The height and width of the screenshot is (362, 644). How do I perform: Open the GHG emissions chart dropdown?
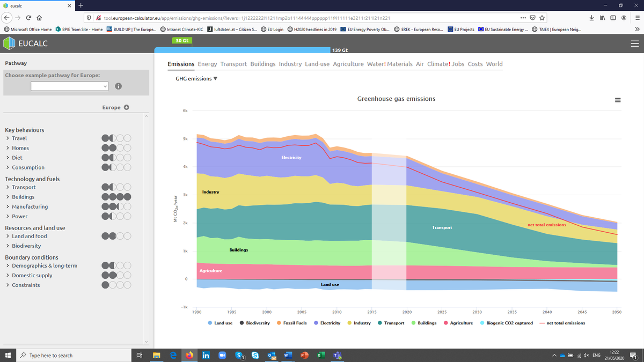pyautogui.click(x=196, y=79)
